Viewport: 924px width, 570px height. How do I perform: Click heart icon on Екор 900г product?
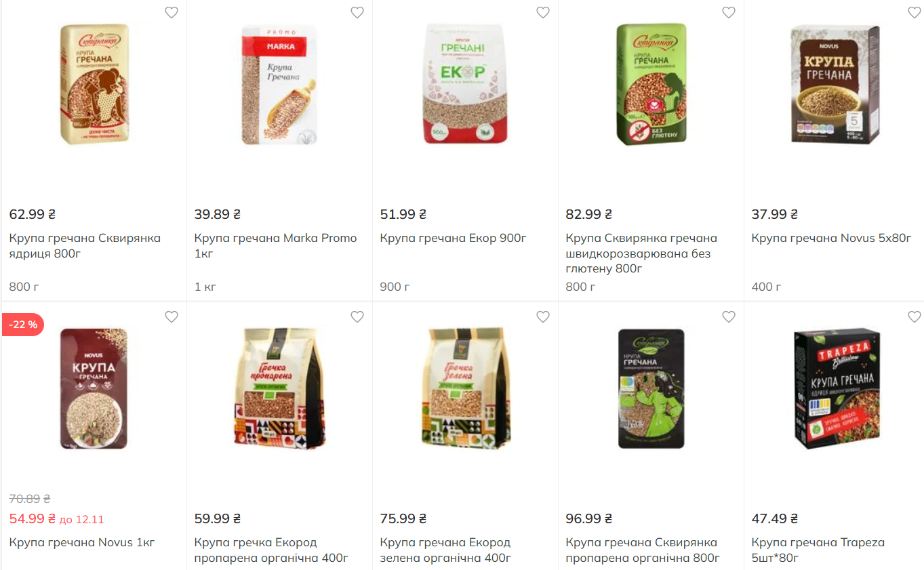coord(543,12)
